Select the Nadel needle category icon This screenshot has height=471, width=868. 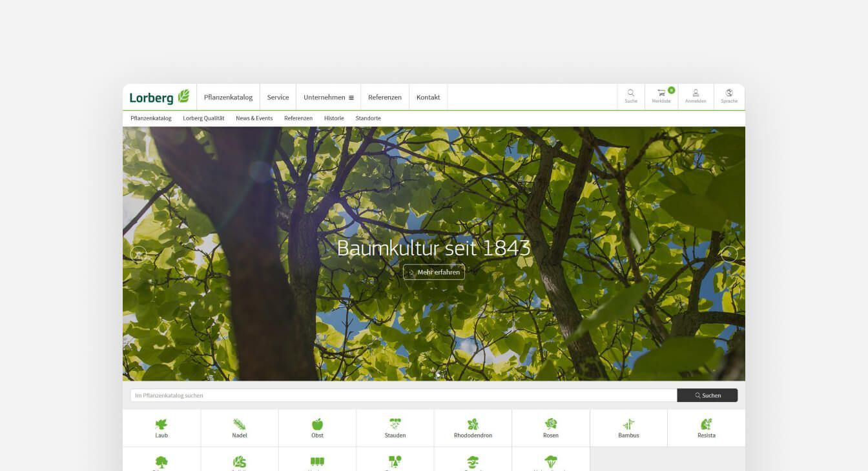tap(240, 424)
